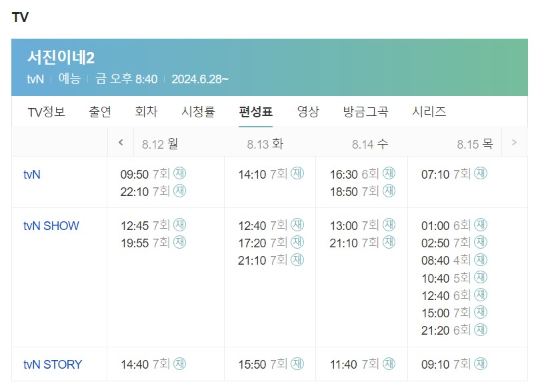Click tvN SHOW 01:00 6회 entry
This screenshot has width=540, height=392.
tap(454, 225)
